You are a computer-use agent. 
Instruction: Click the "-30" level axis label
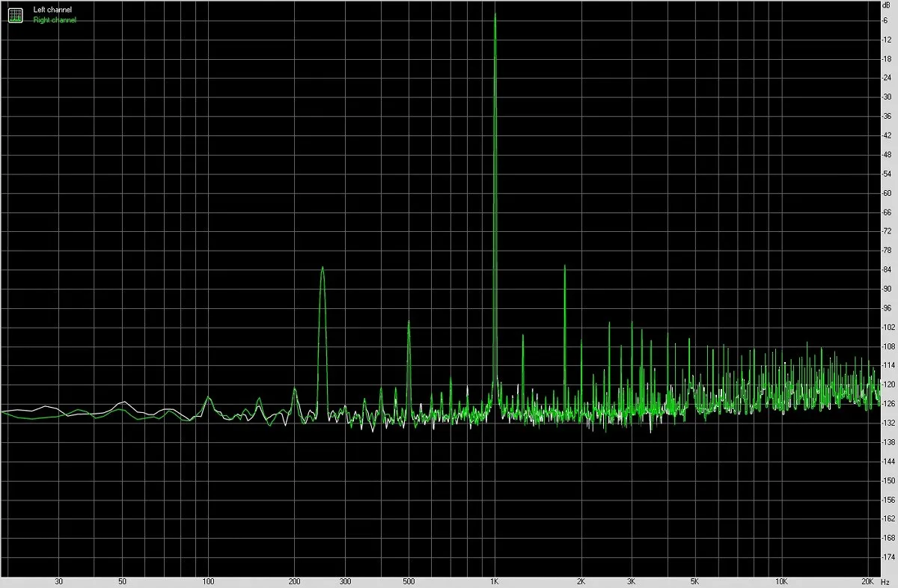point(888,97)
